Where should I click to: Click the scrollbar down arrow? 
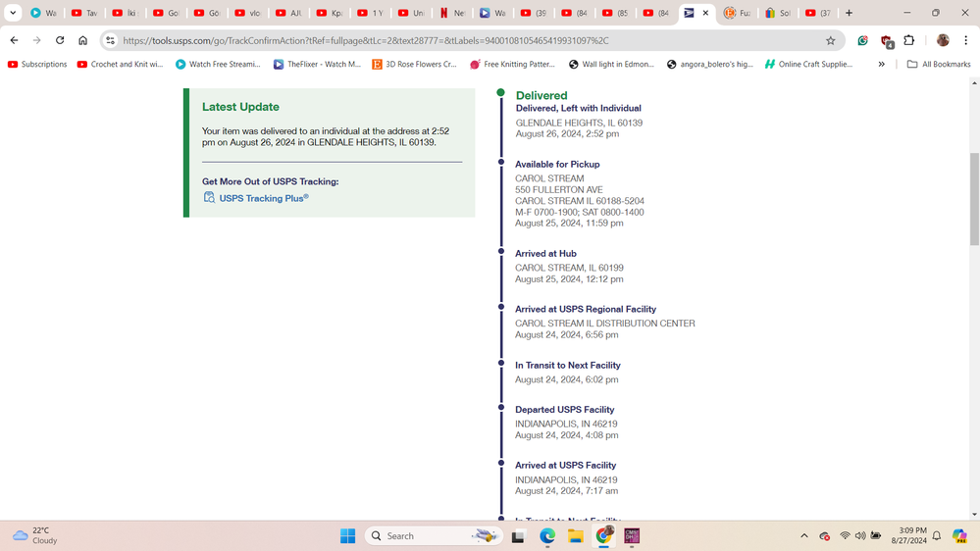click(x=974, y=515)
